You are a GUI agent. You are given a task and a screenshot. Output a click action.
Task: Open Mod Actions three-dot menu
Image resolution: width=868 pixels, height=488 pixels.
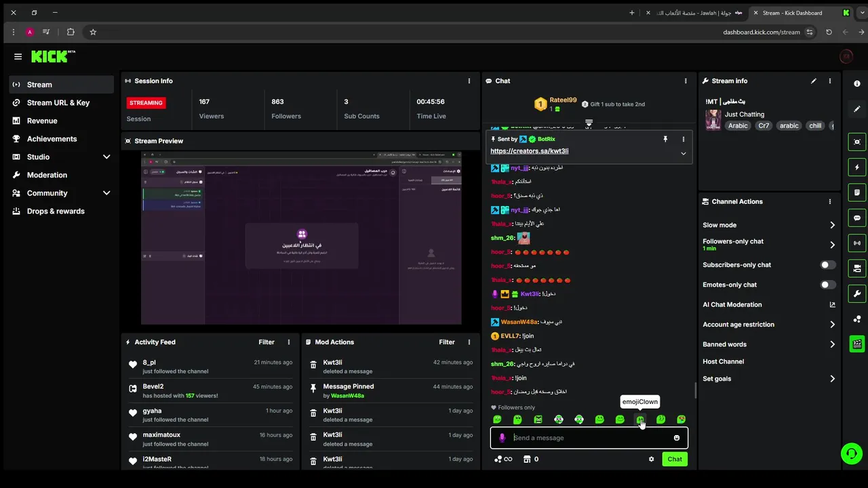click(x=469, y=342)
